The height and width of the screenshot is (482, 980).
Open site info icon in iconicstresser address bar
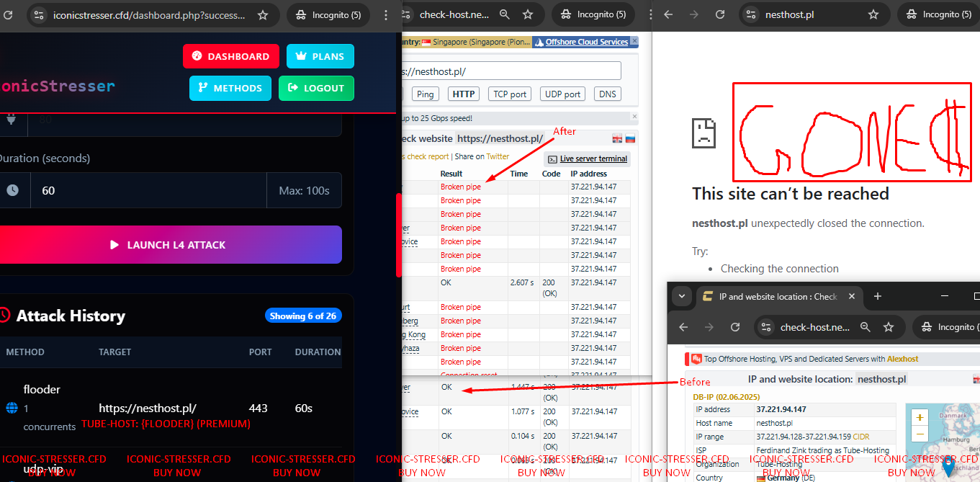(39, 14)
